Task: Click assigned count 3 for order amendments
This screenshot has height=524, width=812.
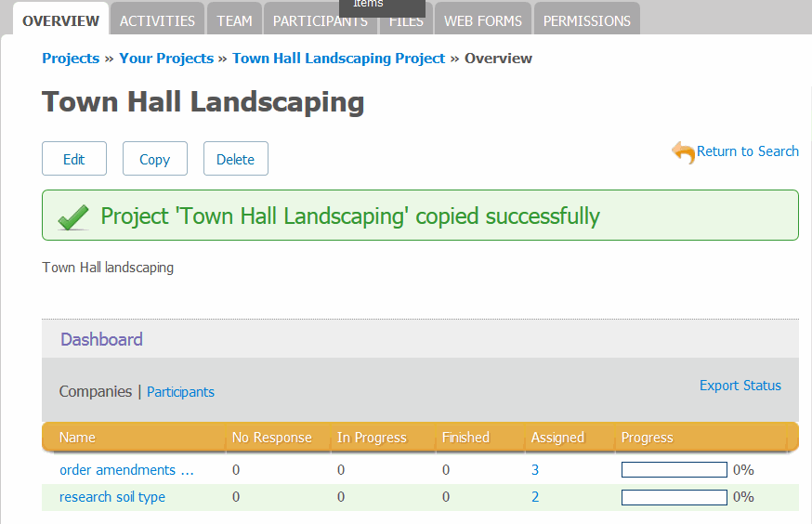Action: click(535, 470)
